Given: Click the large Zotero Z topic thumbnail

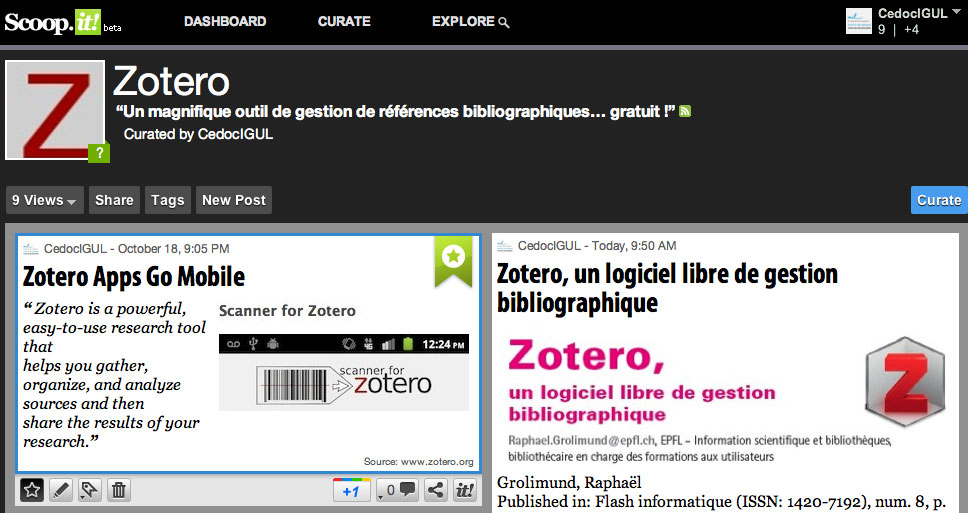Looking at the screenshot, I should click(x=56, y=110).
